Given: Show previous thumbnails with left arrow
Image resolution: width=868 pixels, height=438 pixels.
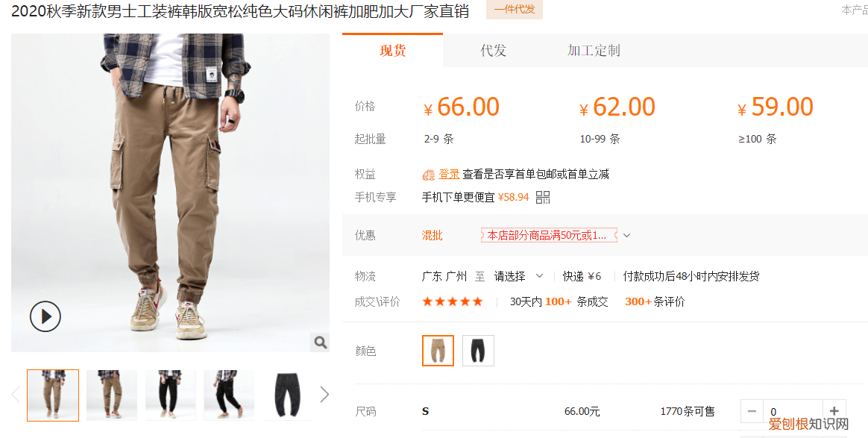Looking at the screenshot, I should [x=16, y=395].
